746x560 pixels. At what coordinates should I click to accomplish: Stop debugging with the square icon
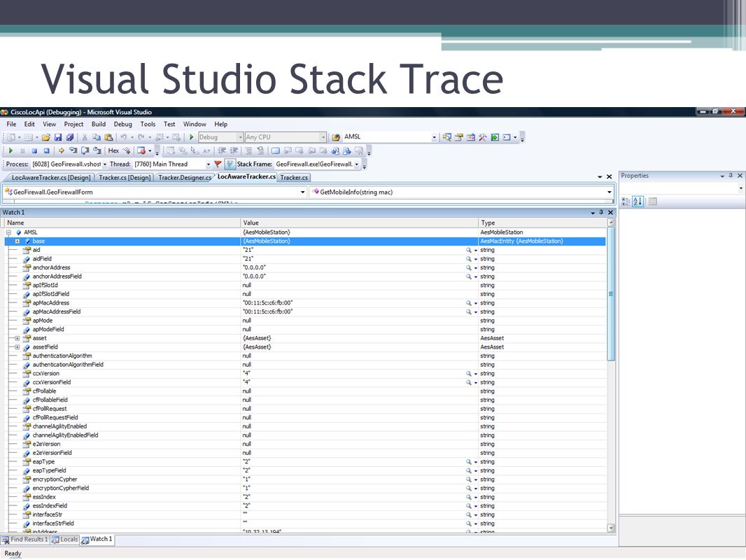pyautogui.click(x=34, y=150)
